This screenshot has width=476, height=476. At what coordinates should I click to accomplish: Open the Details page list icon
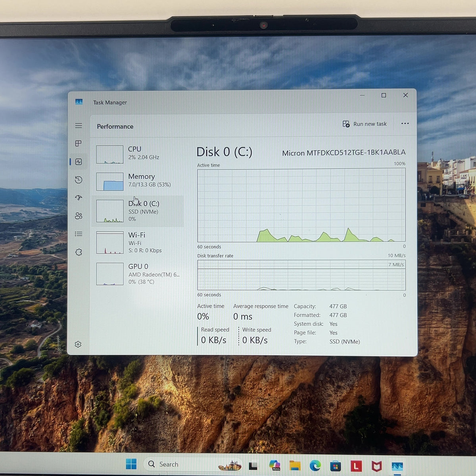coord(79,234)
